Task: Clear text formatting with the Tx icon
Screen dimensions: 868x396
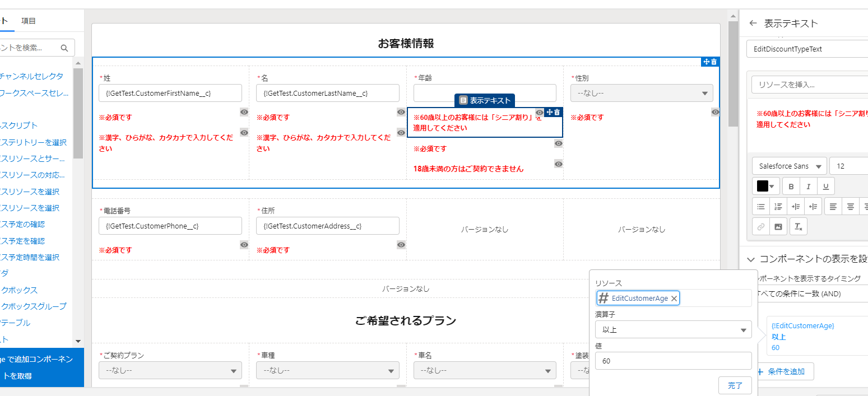Action: point(798,226)
